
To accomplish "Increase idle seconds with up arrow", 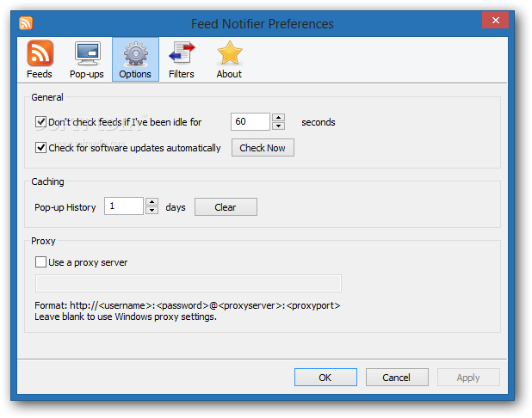I will click(x=278, y=117).
